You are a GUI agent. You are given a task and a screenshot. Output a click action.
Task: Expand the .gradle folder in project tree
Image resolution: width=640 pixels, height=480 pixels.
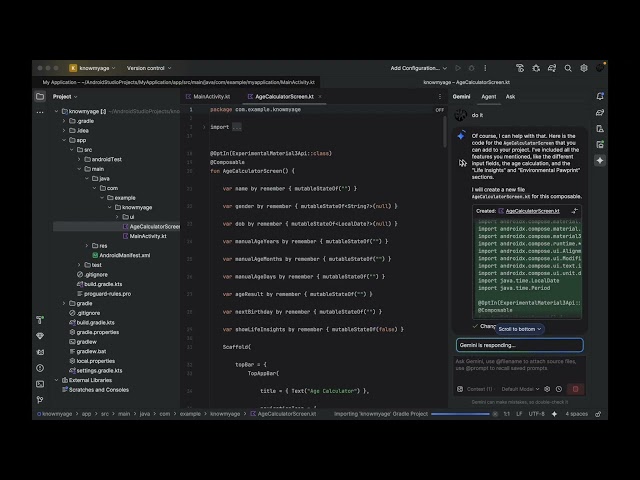pos(64,121)
